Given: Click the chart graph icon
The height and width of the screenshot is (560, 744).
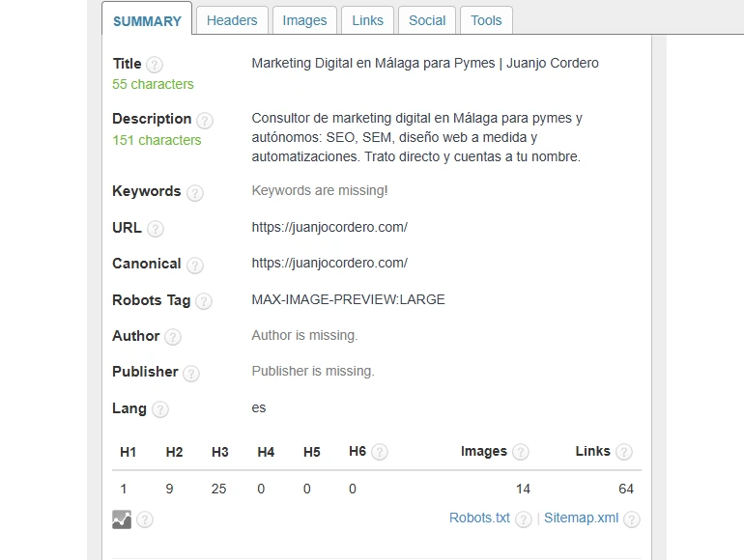Looking at the screenshot, I should (x=122, y=519).
